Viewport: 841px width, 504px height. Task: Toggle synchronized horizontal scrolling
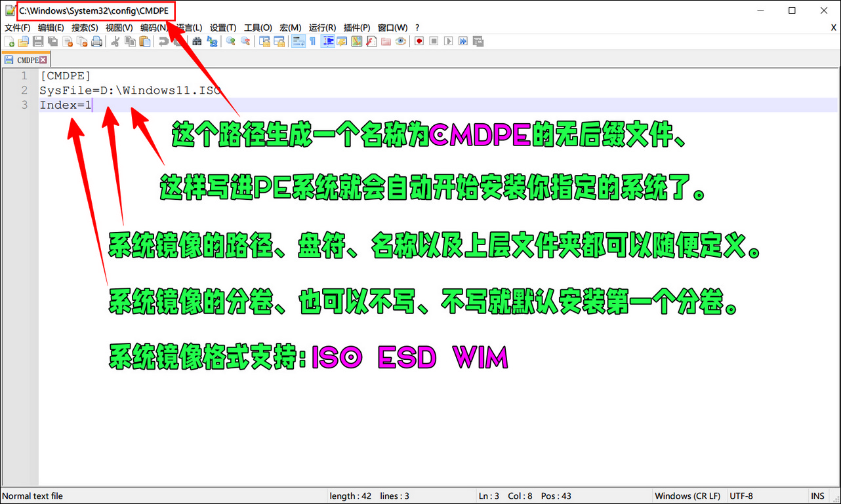coord(279,41)
